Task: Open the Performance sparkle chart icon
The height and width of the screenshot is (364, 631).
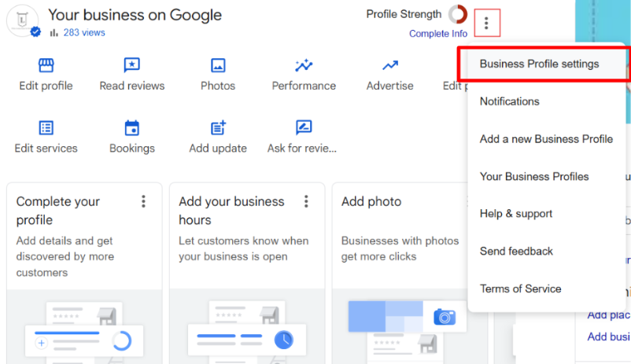Action: click(304, 64)
